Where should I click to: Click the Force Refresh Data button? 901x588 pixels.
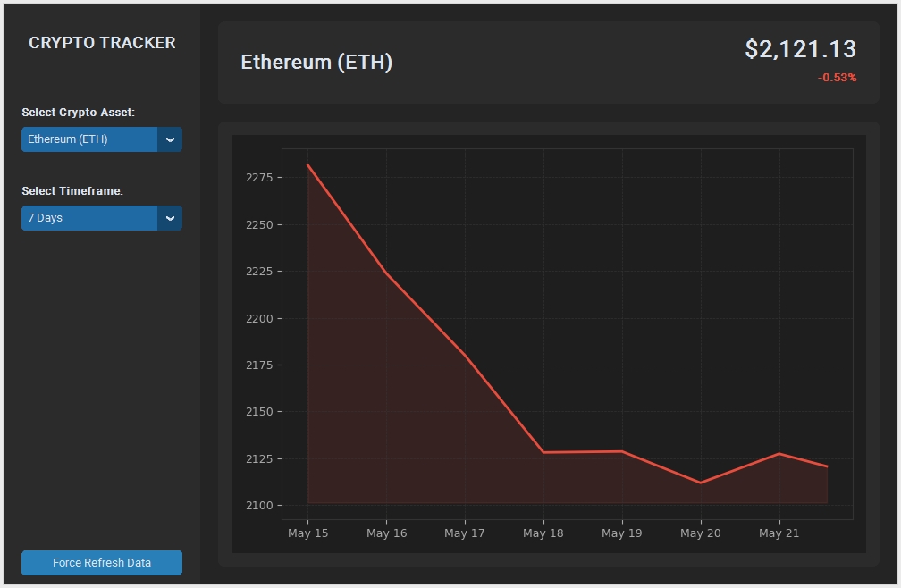point(102,563)
